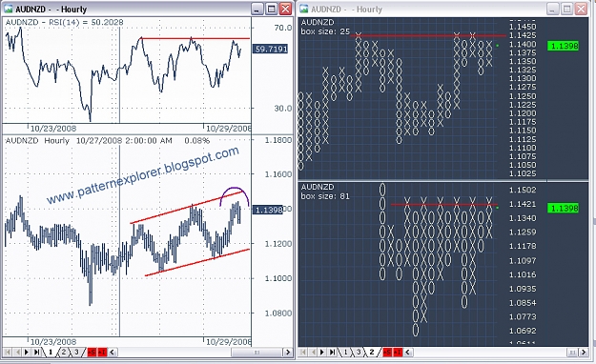Screen dimensions: 596x364
Task: Click green 1.1398 label in box size 81 chart
Action: (563, 209)
